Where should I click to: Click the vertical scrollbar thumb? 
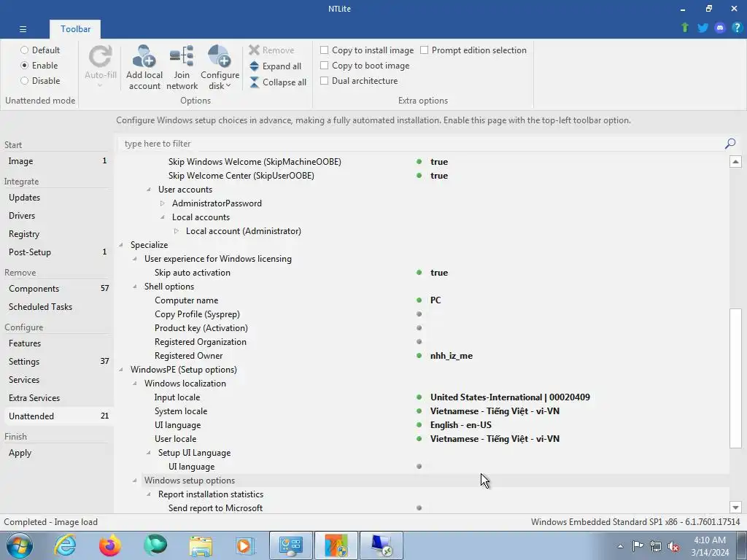pyautogui.click(x=735, y=378)
